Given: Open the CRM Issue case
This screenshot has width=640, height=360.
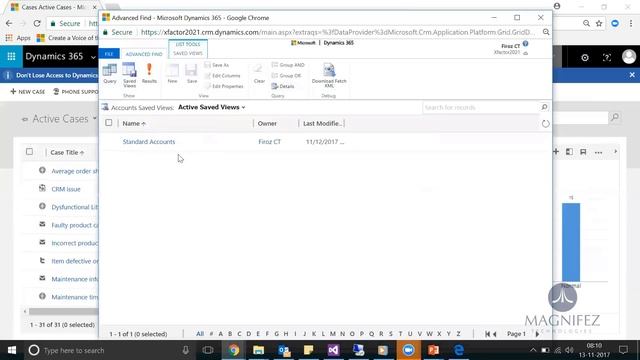Looking at the screenshot, I should click(66, 189).
